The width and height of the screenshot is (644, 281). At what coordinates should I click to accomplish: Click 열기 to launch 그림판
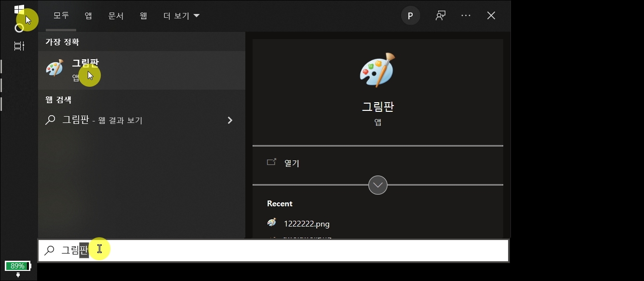292,163
